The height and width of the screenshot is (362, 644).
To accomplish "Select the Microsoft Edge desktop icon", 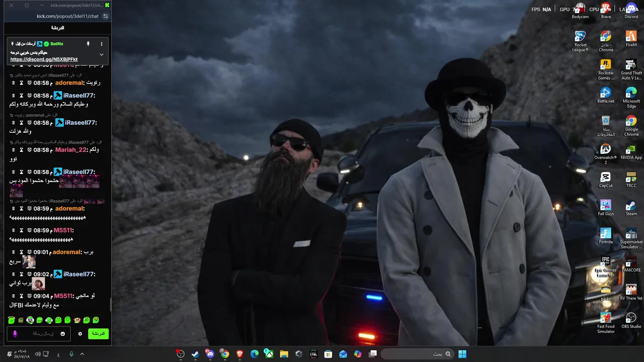I will pyautogui.click(x=631, y=98).
